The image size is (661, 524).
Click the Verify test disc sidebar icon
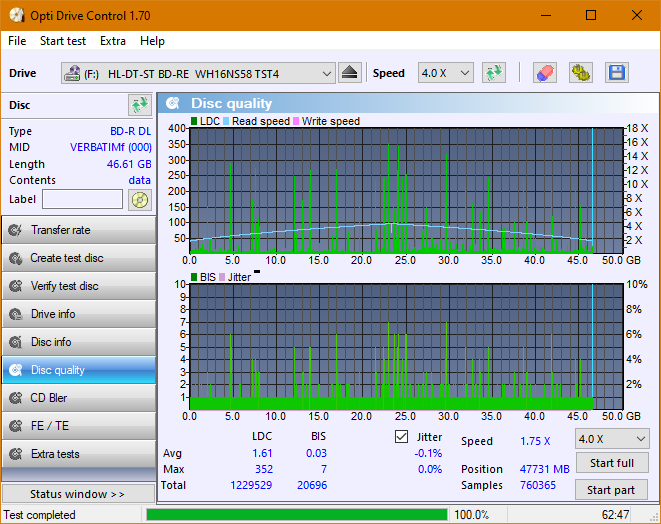point(16,286)
